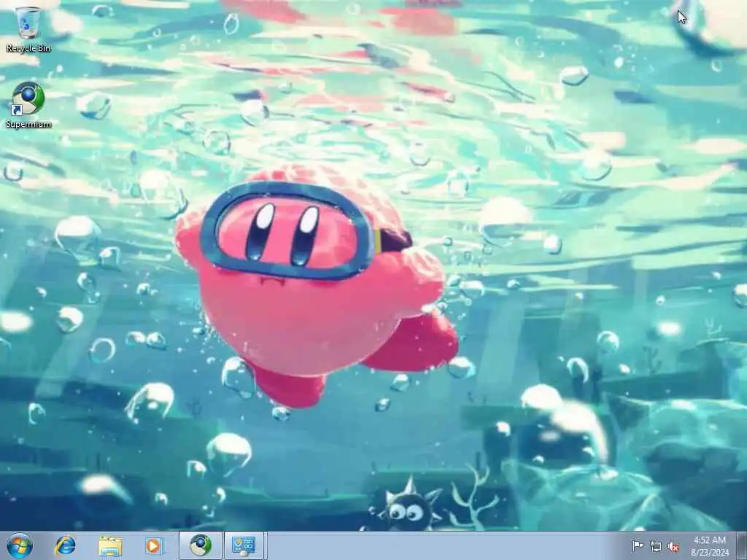Select the Recycle Bin desktop icon
Image resolution: width=747 pixels, height=560 pixels.
tap(28, 28)
